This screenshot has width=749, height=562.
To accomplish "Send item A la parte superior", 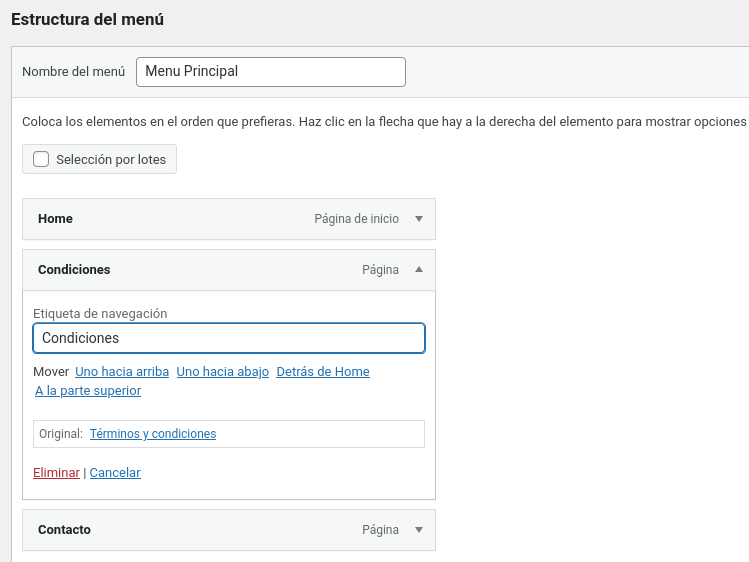I will 88,391.
